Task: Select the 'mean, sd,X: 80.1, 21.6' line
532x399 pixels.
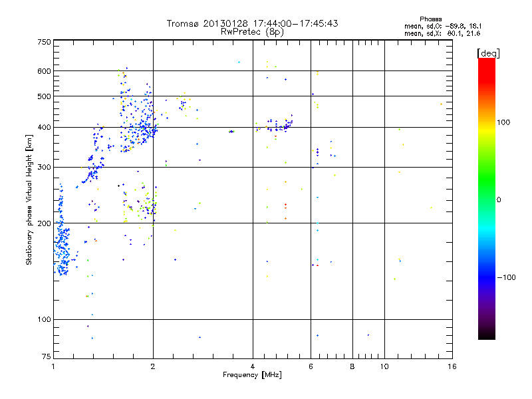Action: click(x=442, y=33)
